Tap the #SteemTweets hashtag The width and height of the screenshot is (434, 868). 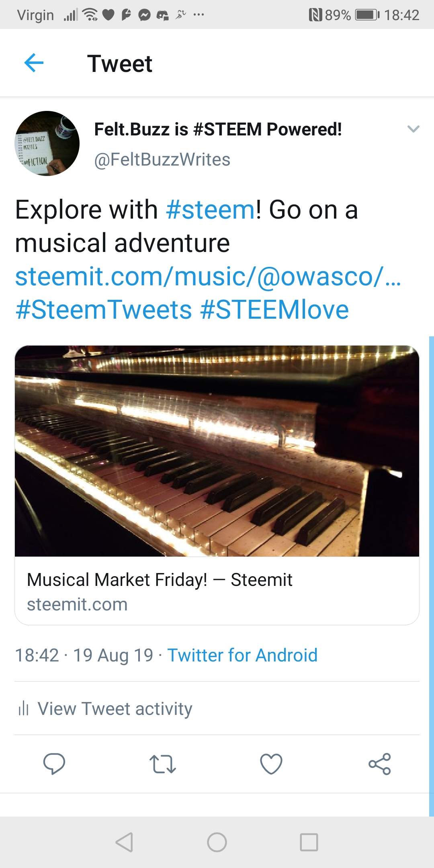tap(104, 310)
